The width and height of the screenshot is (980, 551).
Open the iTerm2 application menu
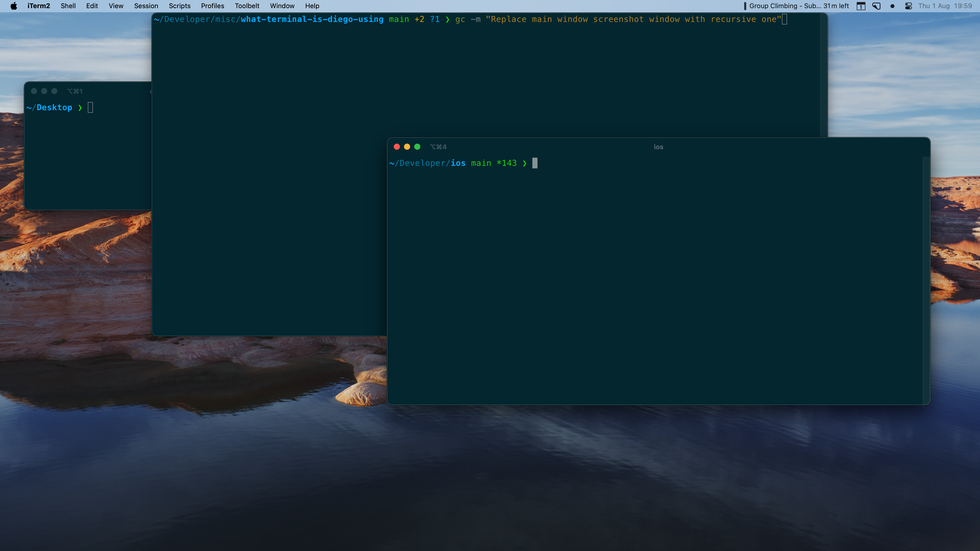(39, 6)
